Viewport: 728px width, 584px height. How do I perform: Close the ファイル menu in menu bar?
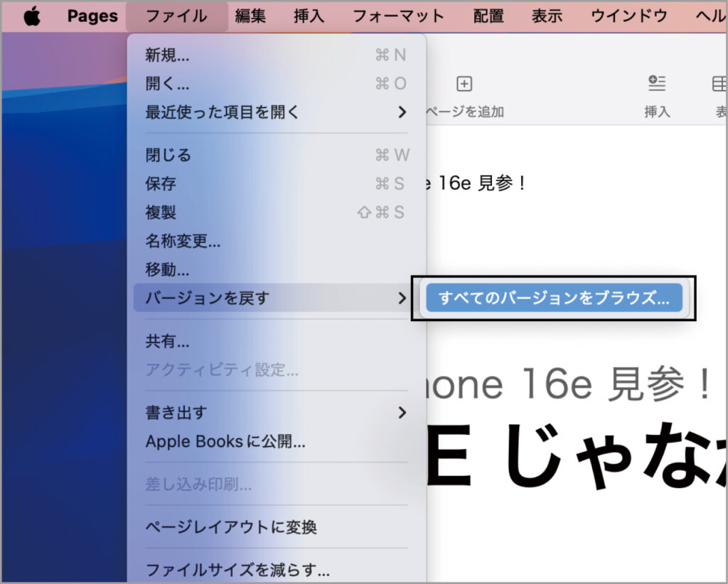(x=176, y=16)
